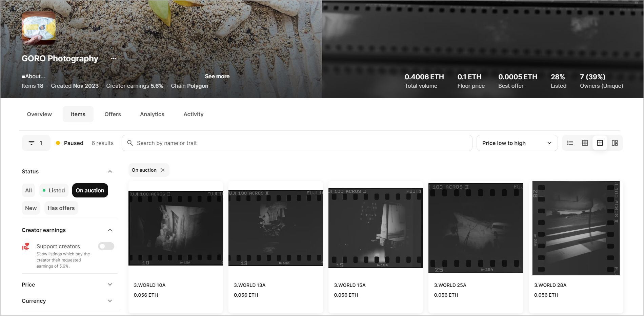Click the 3.WORLD 13A item name
Screen dimensions: 644x316
point(250,285)
